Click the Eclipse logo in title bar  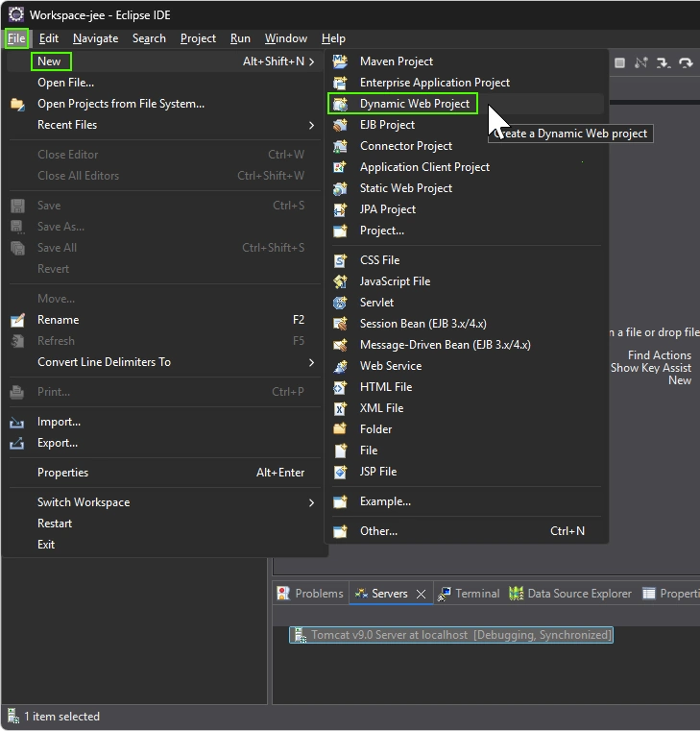(x=16, y=14)
